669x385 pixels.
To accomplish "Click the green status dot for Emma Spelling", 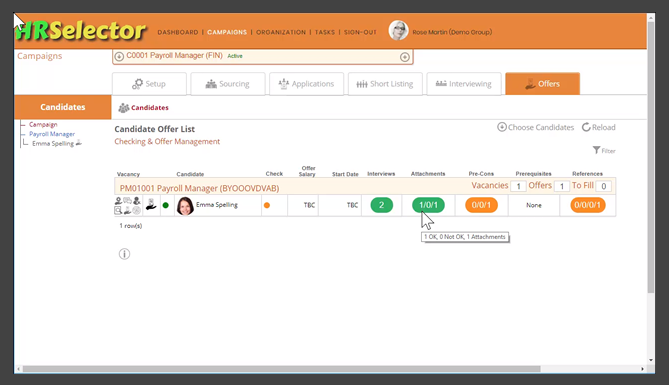I will click(166, 205).
